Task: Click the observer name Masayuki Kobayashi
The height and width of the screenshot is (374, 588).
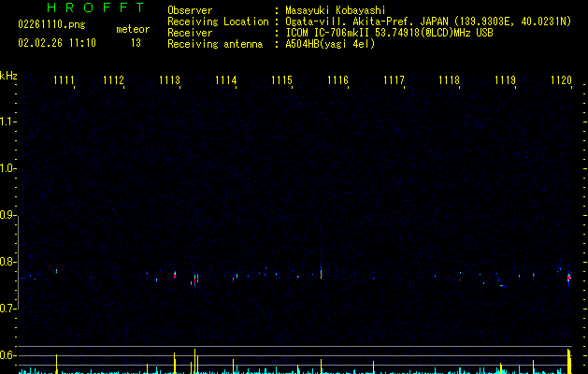Action: pyautogui.click(x=336, y=10)
